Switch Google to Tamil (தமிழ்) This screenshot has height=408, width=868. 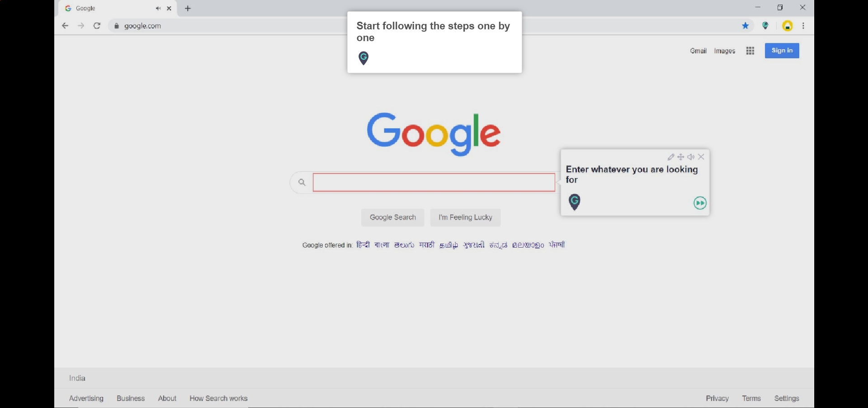449,245
